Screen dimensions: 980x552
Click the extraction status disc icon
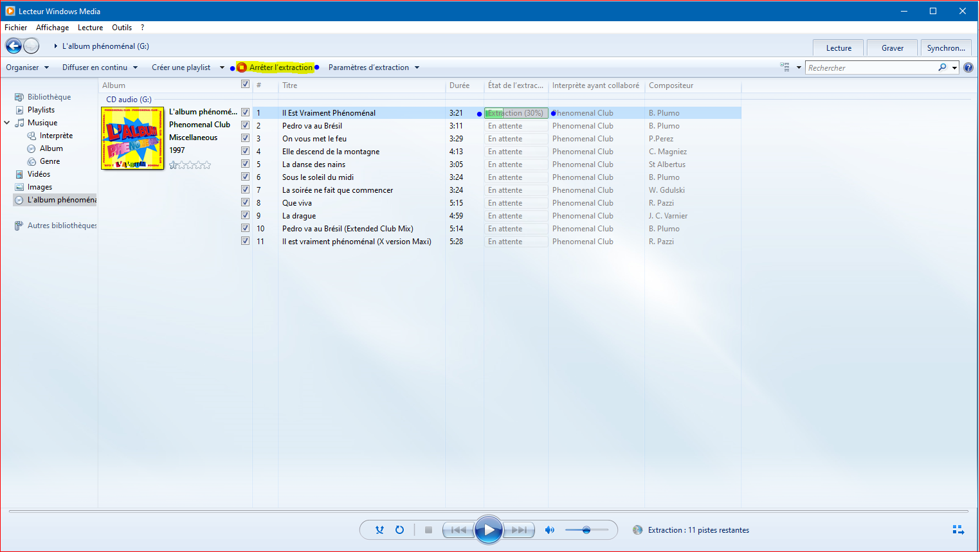pyautogui.click(x=637, y=530)
